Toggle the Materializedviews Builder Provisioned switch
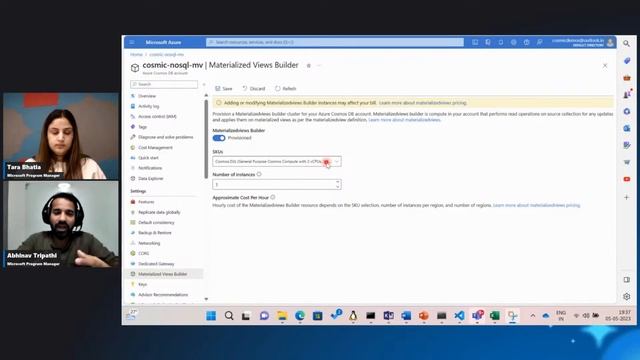640x360 pixels. (x=219, y=138)
